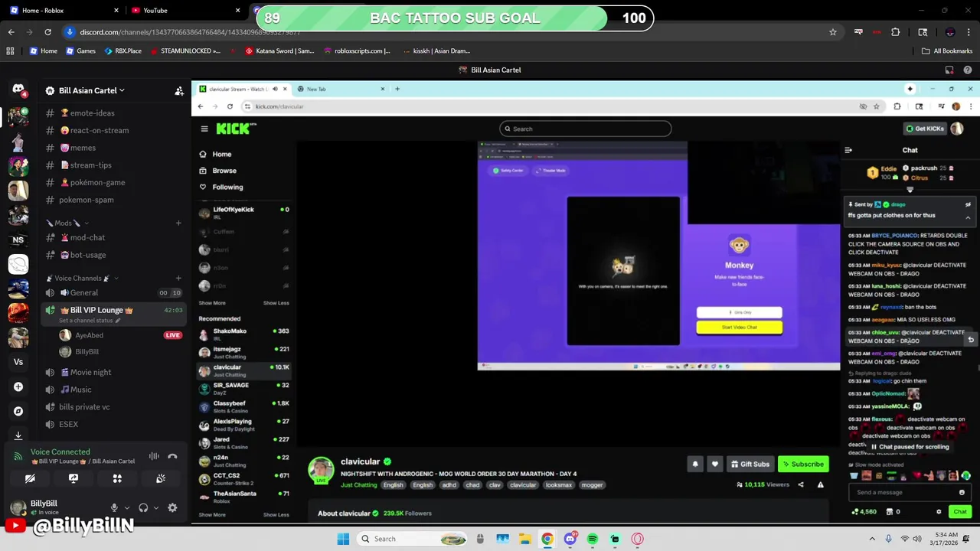Open Discord activities launcher icon

pos(117,478)
